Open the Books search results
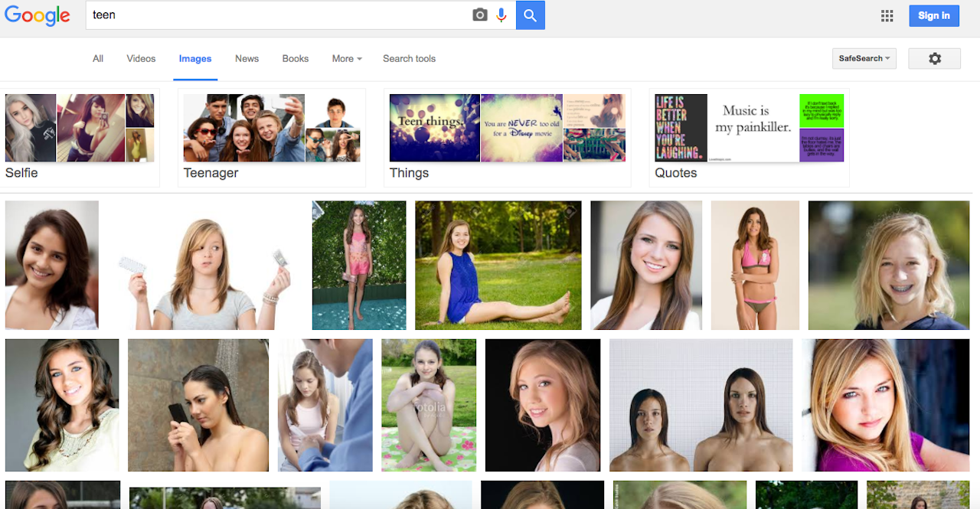This screenshot has width=980, height=509. (295, 58)
